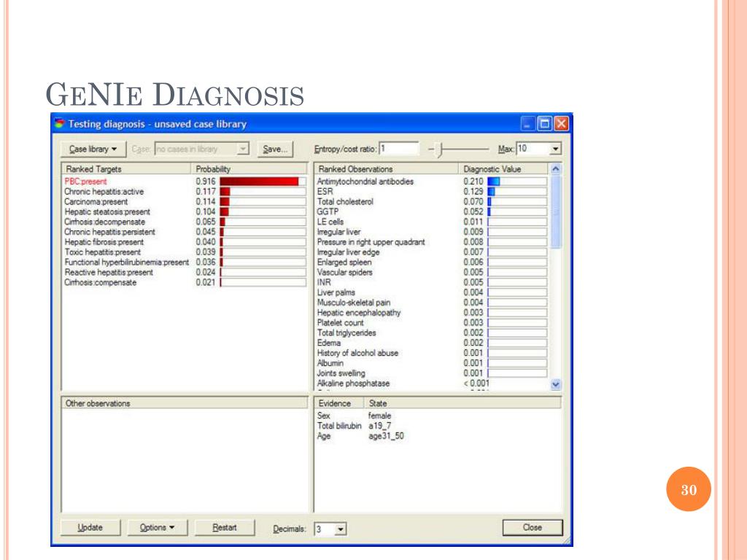Select the GGTP observation
Image resolution: width=747 pixels, height=560 pixels.
(432, 211)
